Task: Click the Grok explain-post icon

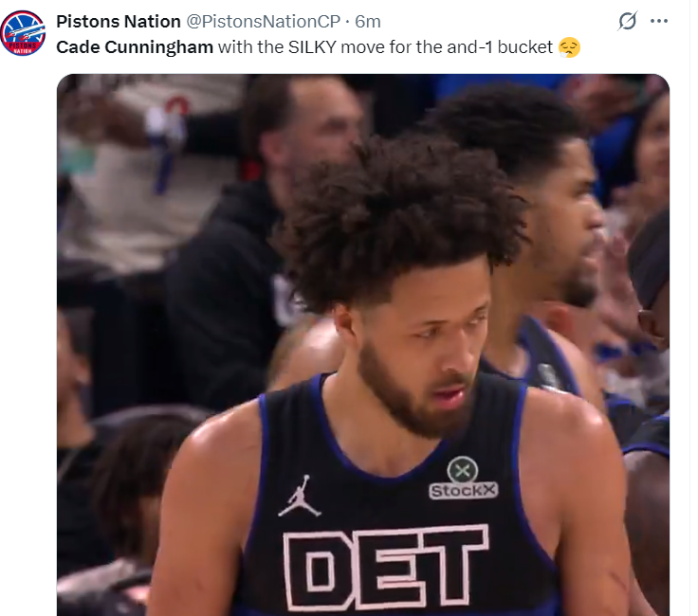Action: click(627, 21)
